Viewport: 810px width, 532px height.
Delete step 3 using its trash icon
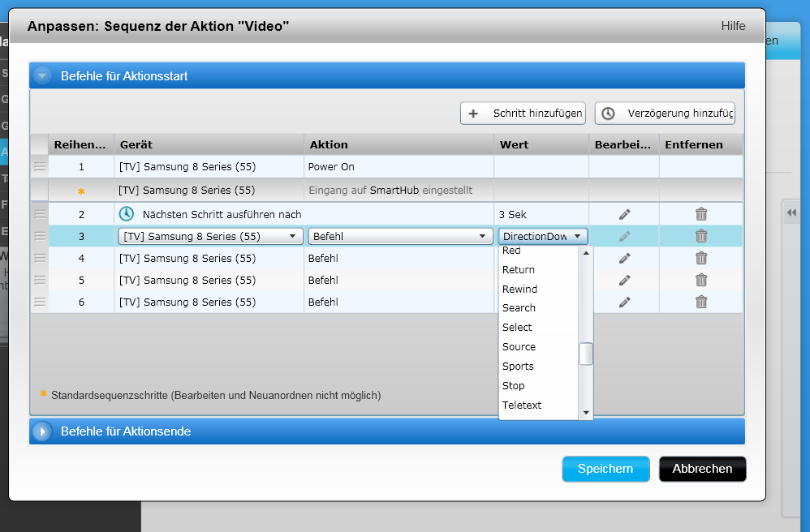click(701, 236)
